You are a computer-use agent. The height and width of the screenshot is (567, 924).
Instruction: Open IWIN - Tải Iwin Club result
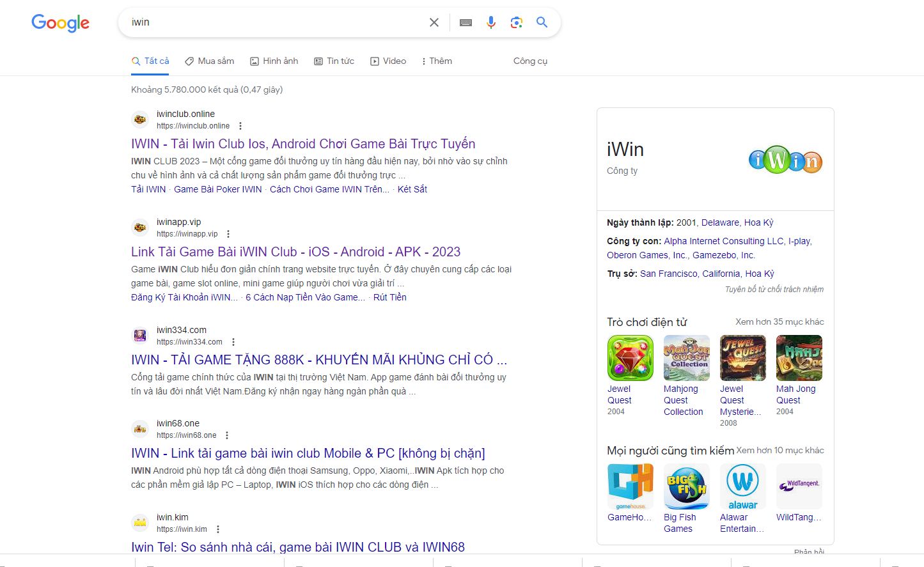point(303,144)
